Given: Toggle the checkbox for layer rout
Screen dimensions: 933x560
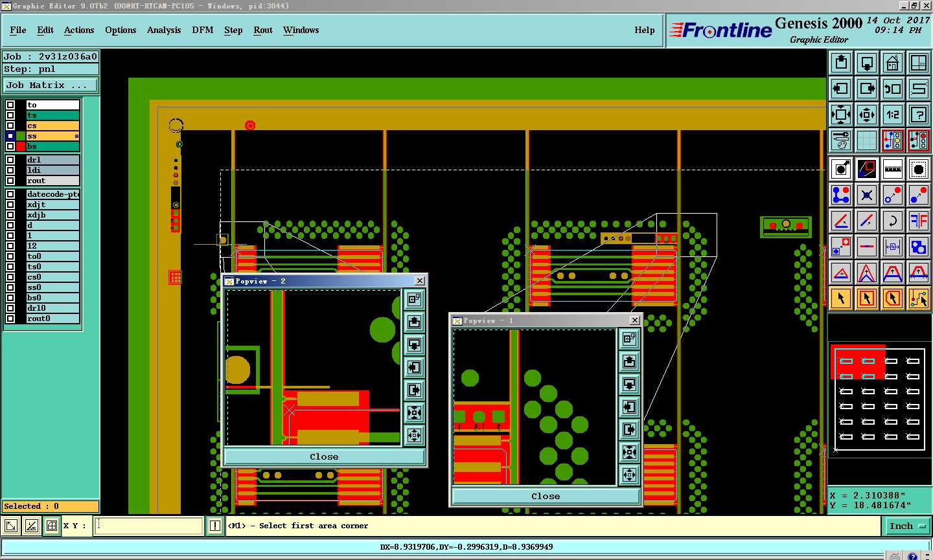Looking at the screenshot, I should point(10,181).
